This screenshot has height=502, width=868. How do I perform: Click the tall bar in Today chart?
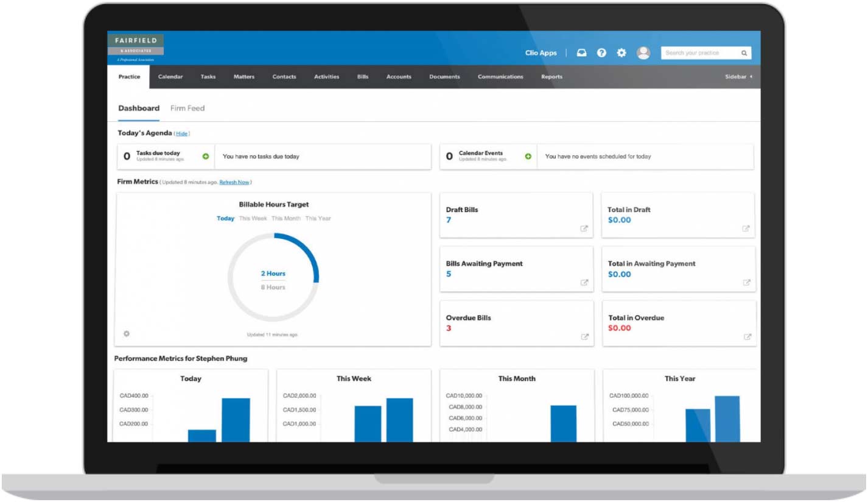pos(236,420)
